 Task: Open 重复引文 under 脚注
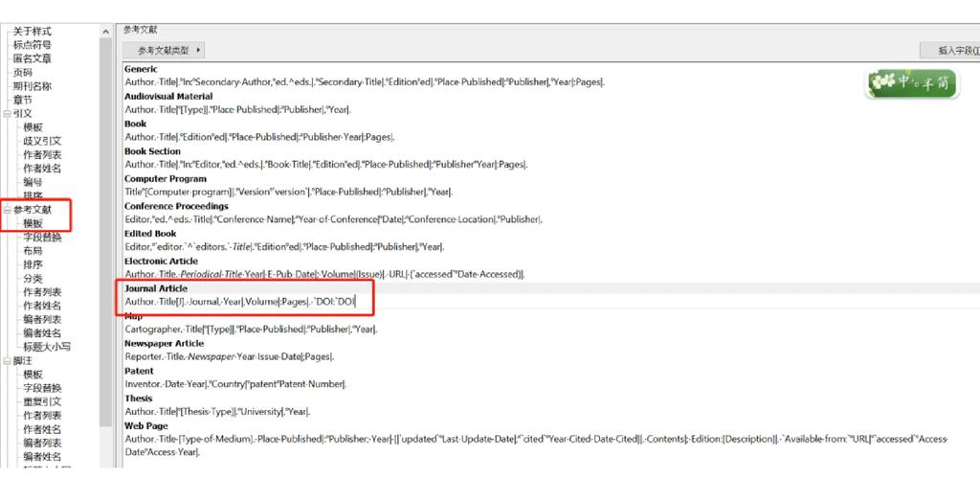click(x=42, y=401)
